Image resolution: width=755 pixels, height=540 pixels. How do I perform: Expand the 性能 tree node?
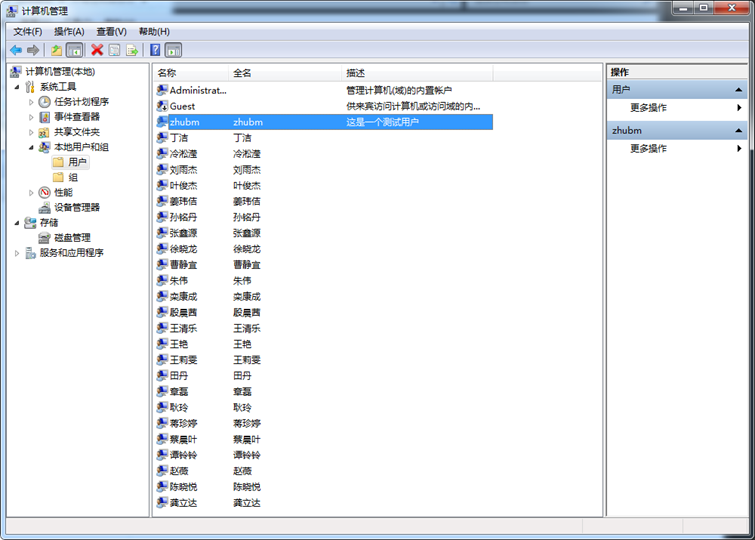click(x=31, y=193)
